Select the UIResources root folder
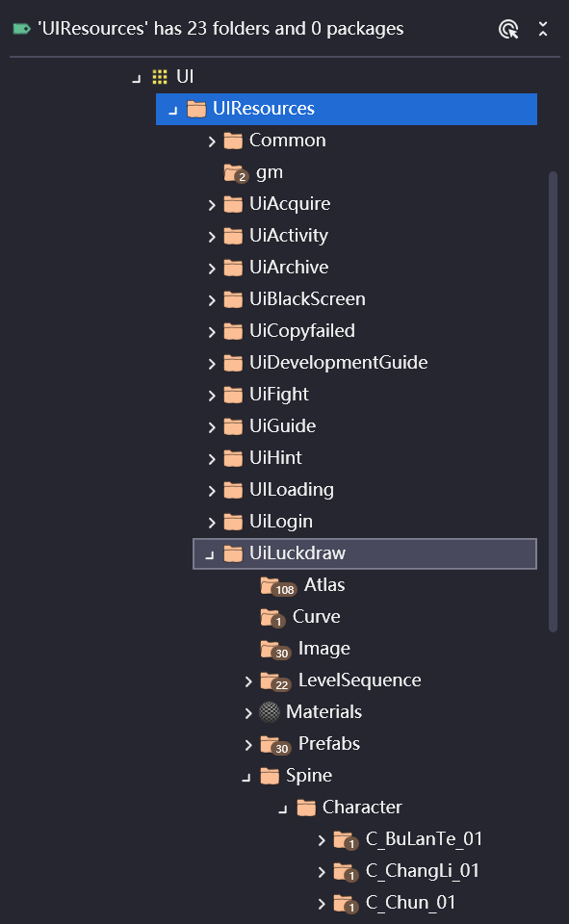Viewport: 569px width, 924px height. (x=346, y=109)
